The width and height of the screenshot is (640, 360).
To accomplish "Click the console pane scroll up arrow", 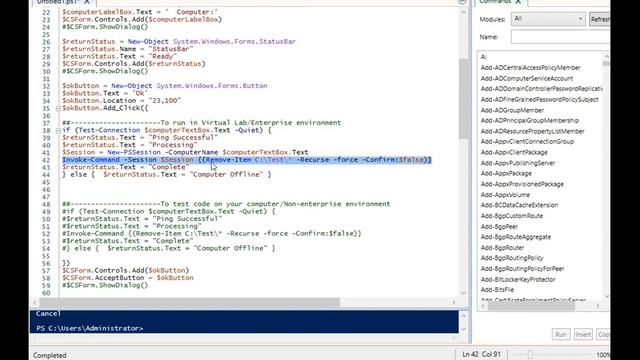I will [x=463, y=316].
